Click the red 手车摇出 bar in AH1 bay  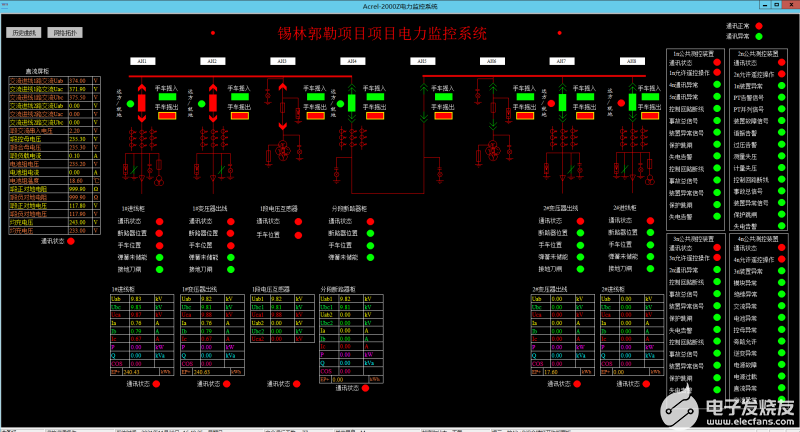coord(167,116)
